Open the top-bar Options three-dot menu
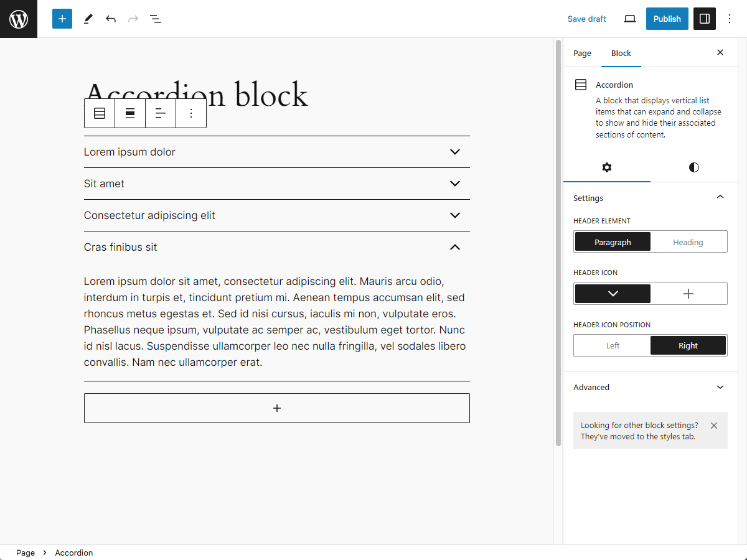The image size is (747, 560). (x=730, y=19)
